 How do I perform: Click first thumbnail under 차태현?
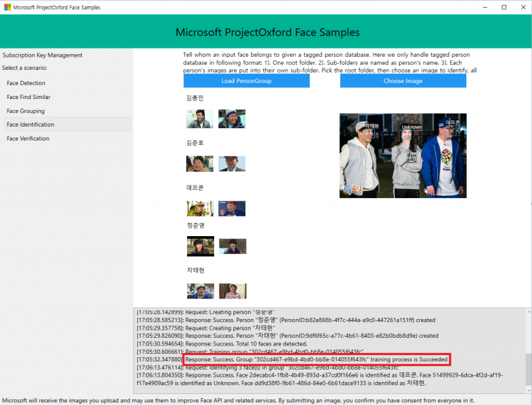(x=199, y=291)
